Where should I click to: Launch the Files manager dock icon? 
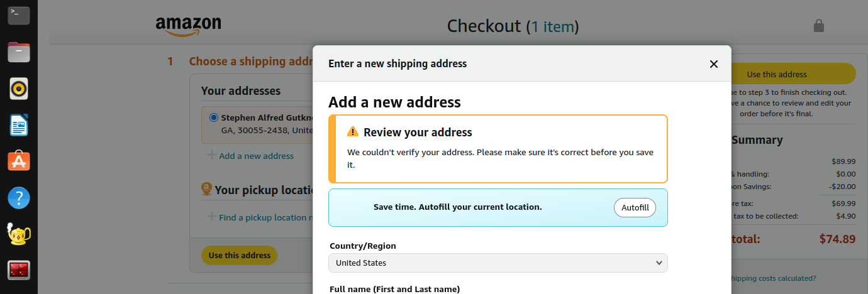tap(19, 52)
